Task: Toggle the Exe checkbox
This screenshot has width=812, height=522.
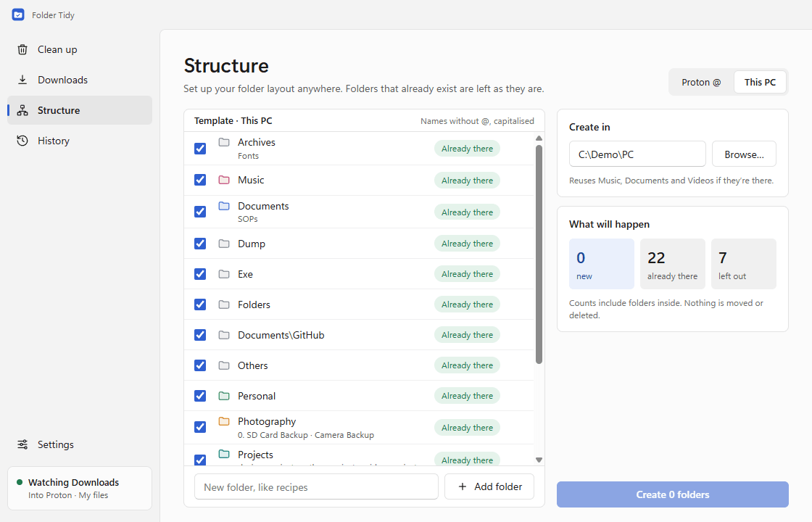Action: (x=200, y=274)
